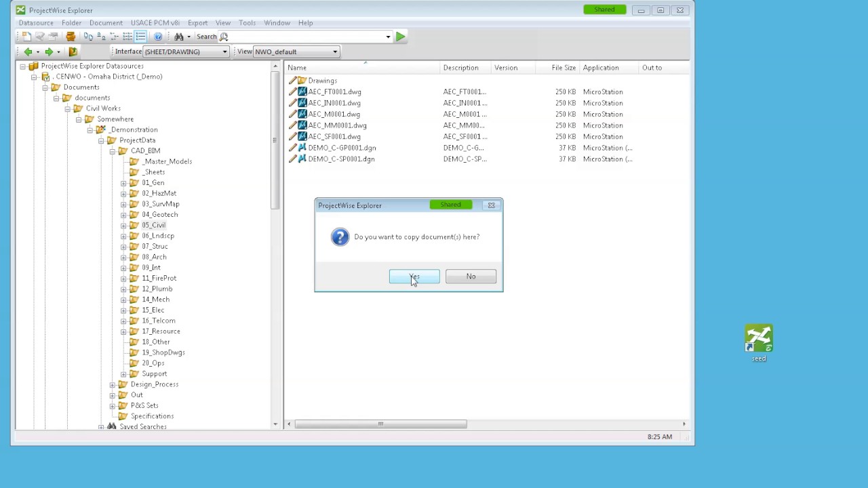Expand the Design_Process folder node
868x488 pixels.
coord(112,384)
